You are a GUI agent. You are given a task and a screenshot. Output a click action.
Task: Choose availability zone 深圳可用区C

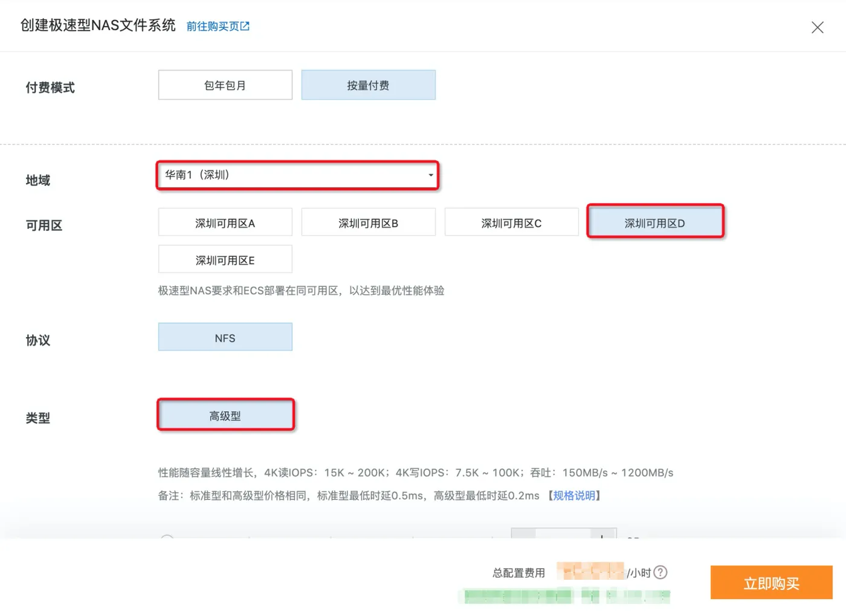point(511,223)
